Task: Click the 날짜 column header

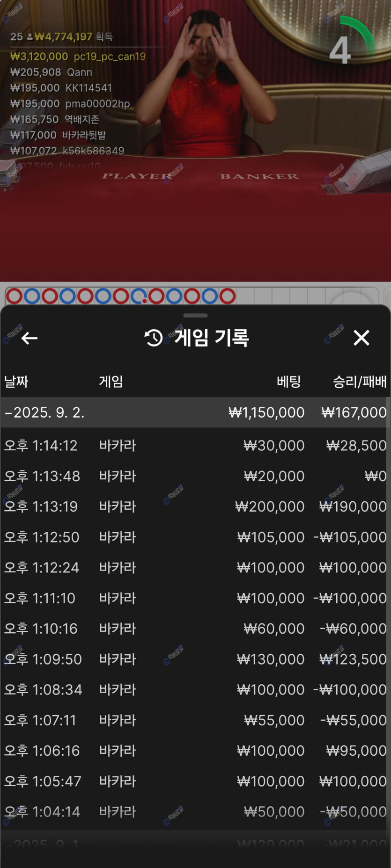Action: [16, 382]
